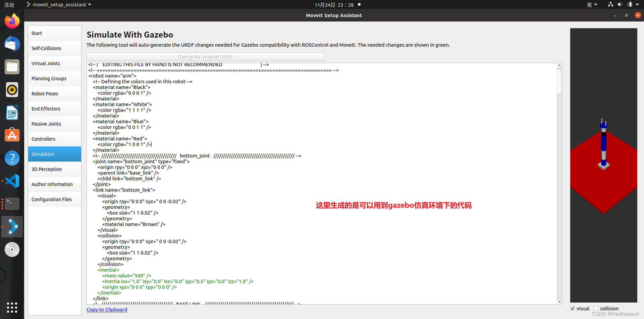Go to the Start page
644x319 pixels.
click(x=55, y=33)
